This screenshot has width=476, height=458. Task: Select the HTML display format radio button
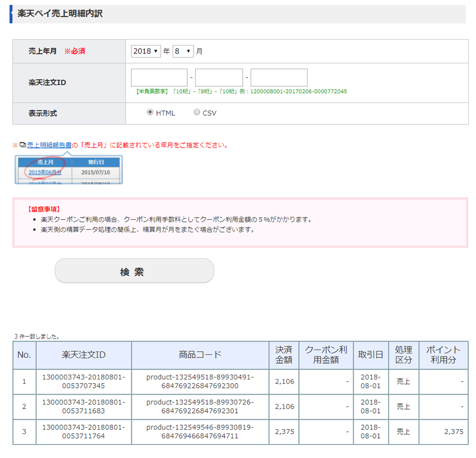coord(150,113)
